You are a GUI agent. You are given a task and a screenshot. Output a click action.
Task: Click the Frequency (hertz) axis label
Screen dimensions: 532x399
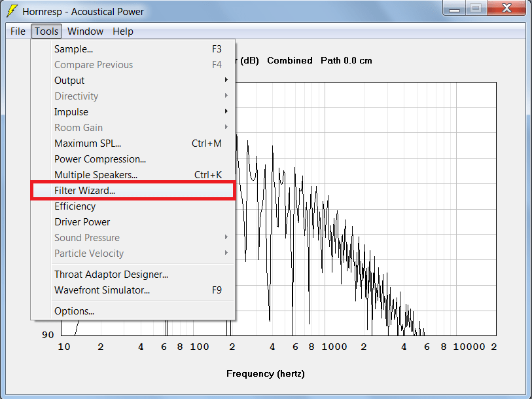pos(265,374)
